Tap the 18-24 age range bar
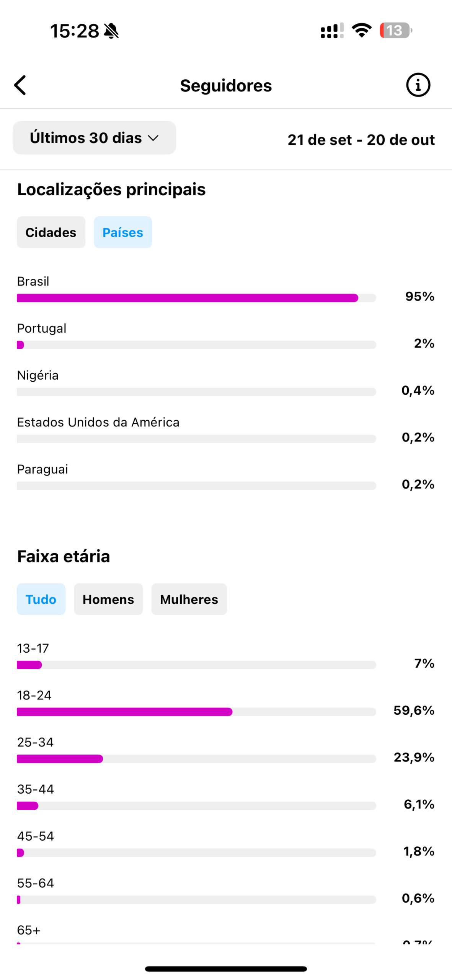 [x=196, y=712]
